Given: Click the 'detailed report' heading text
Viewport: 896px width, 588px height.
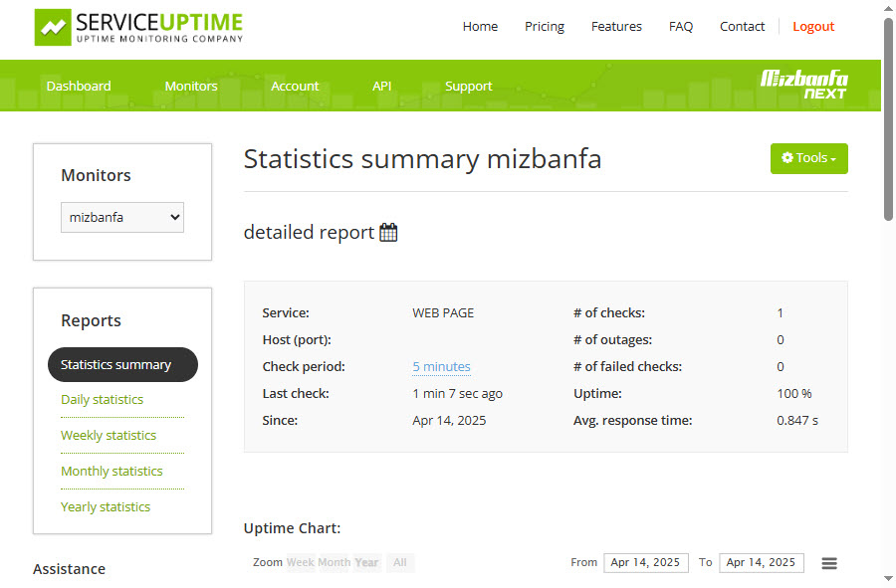Looking at the screenshot, I should click(310, 233).
